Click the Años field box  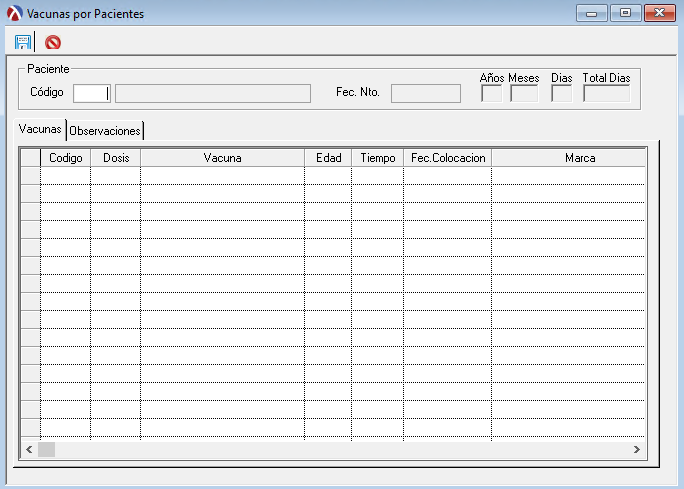coord(491,94)
